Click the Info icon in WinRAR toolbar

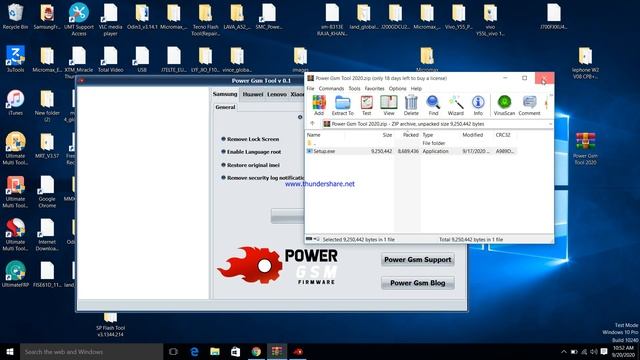478,105
